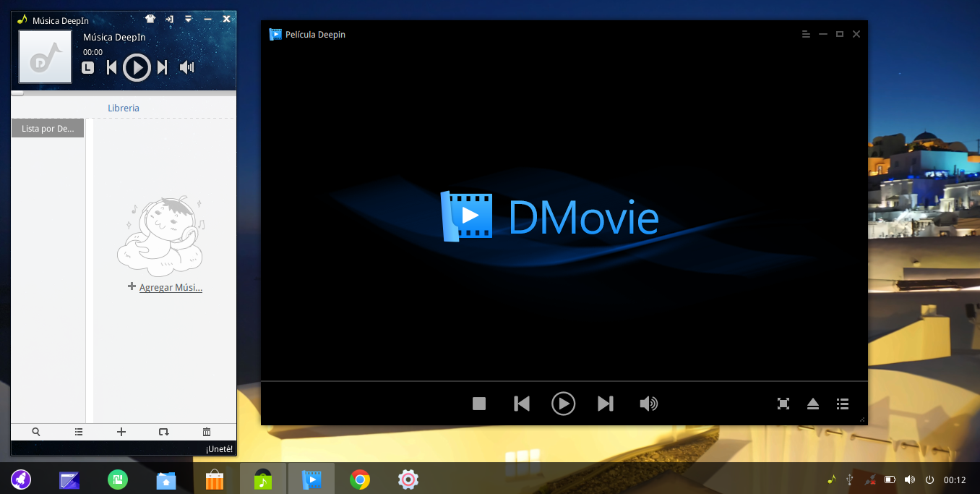980x494 pixels.
Task: Open system settings gear in the dock
Action: tap(408, 479)
